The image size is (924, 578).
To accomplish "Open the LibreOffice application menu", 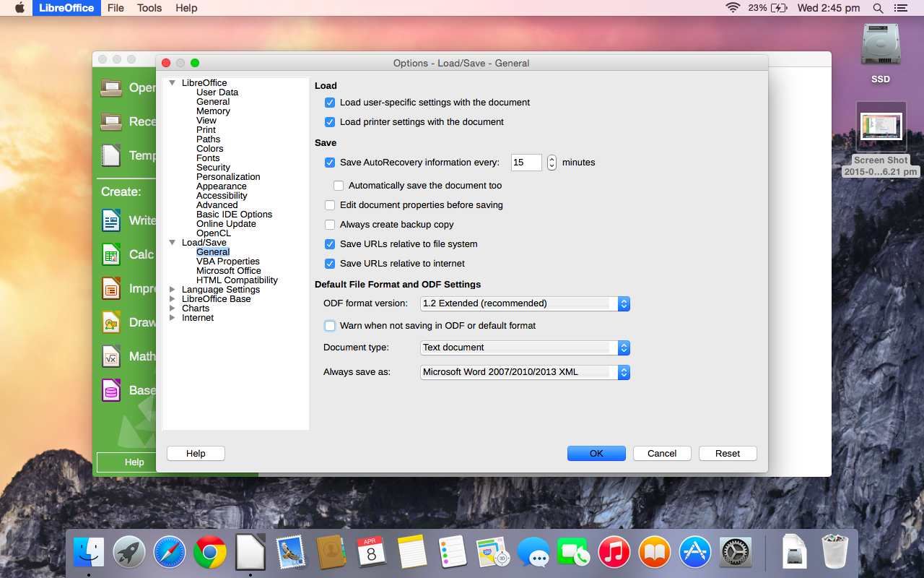I will click(x=66, y=8).
